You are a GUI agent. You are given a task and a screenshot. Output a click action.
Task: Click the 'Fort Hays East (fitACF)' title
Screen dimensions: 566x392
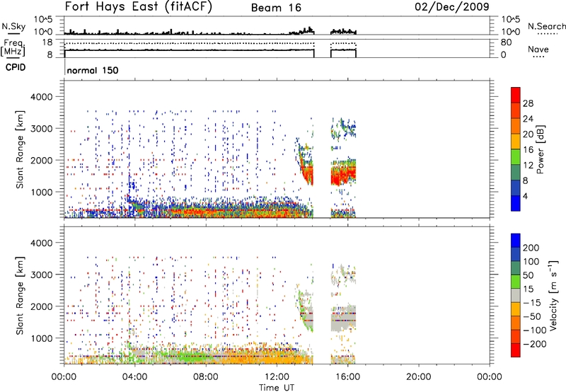click(138, 7)
